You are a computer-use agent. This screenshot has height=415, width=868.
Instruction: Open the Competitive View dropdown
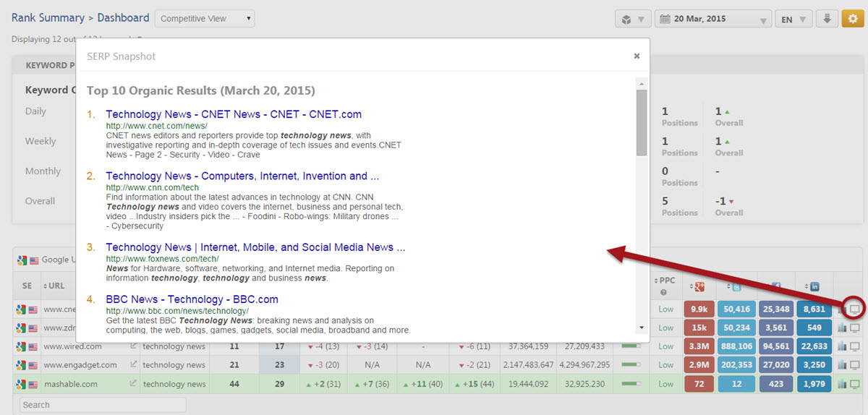point(205,19)
